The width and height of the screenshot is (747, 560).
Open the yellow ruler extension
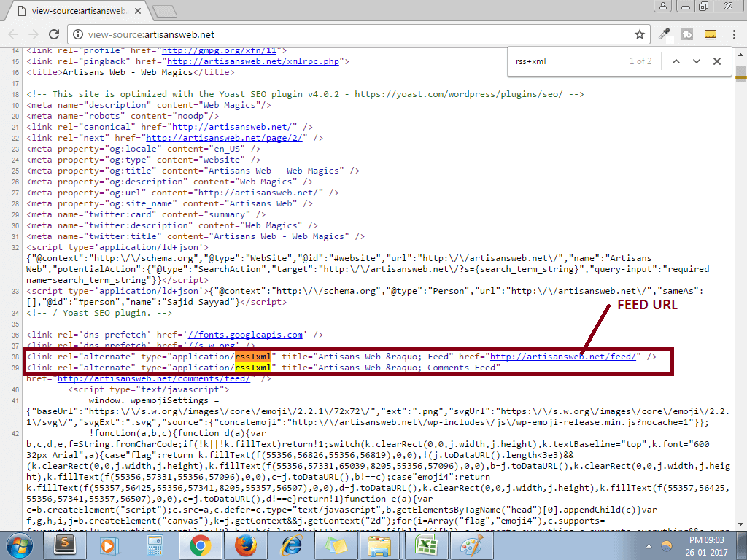pyautogui.click(x=711, y=34)
